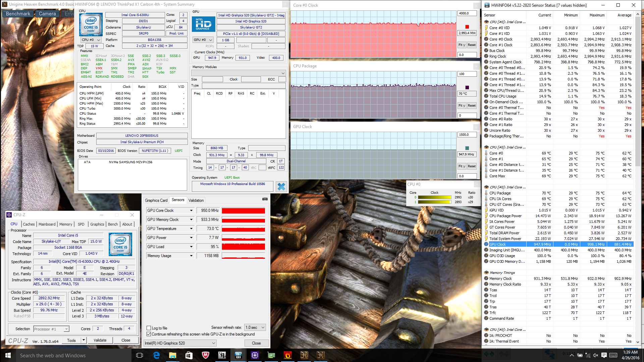
Task: Switch to Caches tab in CPU-Z
Action: pyautogui.click(x=29, y=224)
